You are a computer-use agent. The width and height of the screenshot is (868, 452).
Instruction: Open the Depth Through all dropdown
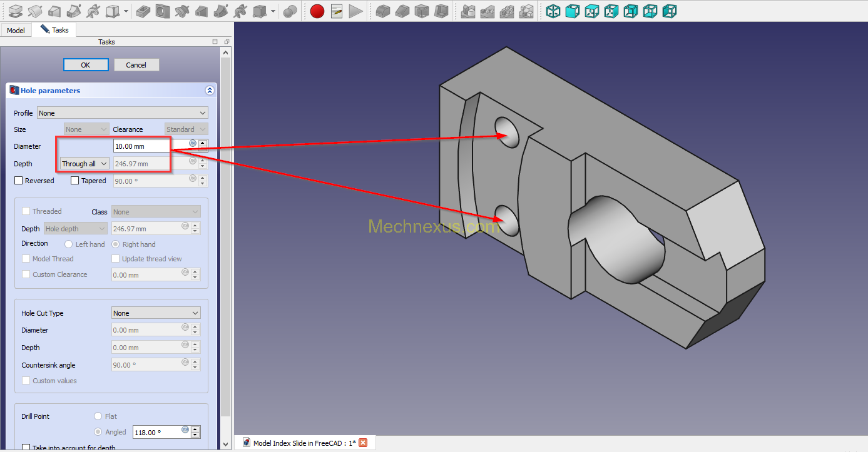(x=84, y=164)
